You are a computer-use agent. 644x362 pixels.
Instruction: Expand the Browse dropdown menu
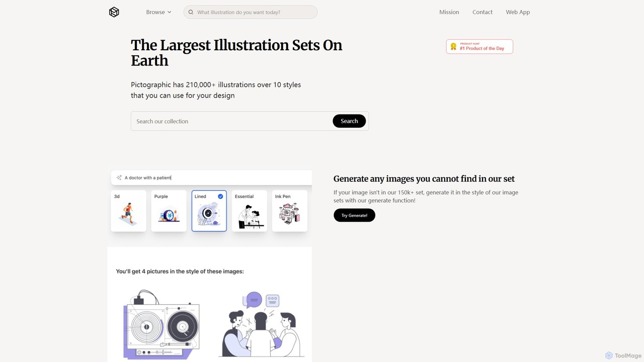tap(158, 12)
